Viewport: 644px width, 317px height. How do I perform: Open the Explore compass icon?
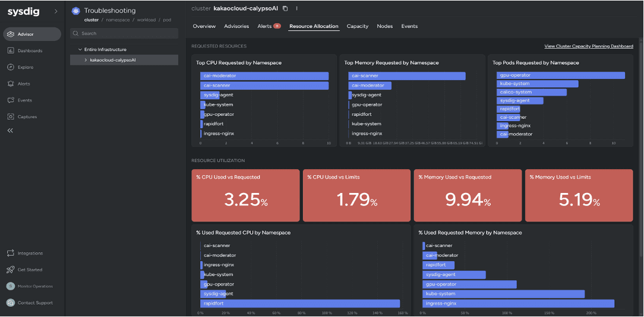(11, 67)
